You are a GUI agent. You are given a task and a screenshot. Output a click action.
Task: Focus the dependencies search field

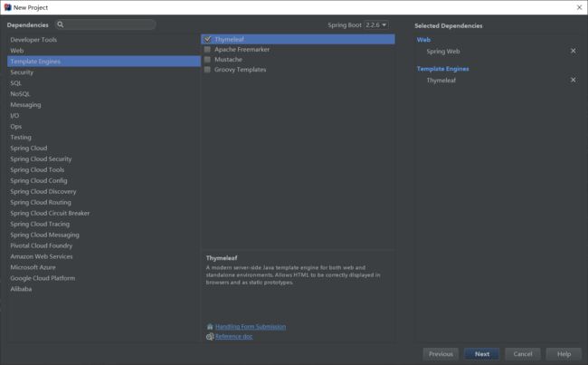point(109,25)
